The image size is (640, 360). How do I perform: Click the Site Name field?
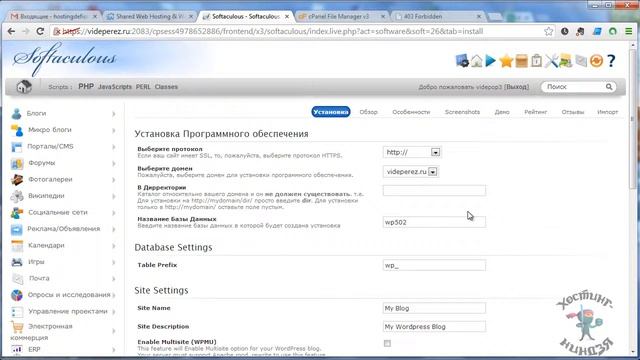pos(434,308)
